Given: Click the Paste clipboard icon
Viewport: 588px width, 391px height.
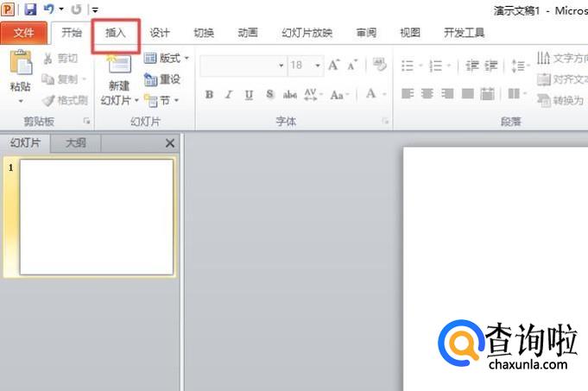Looking at the screenshot, I should tap(20, 65).
